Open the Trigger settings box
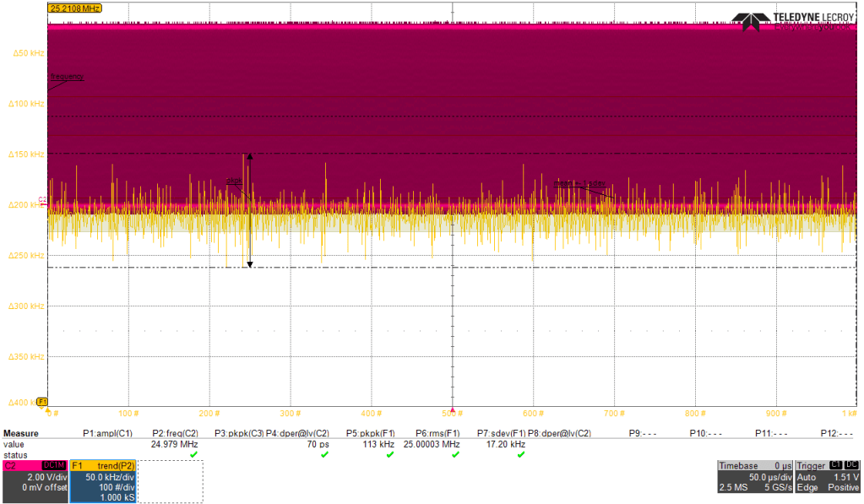Screen dimensions: 864x504 pyautogui.click(x=828, y=476)
